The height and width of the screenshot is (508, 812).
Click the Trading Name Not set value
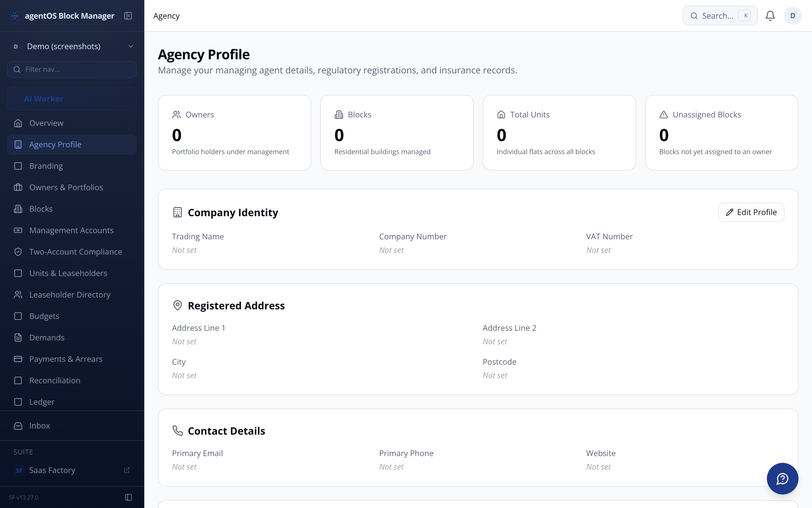tap(184, 250)
